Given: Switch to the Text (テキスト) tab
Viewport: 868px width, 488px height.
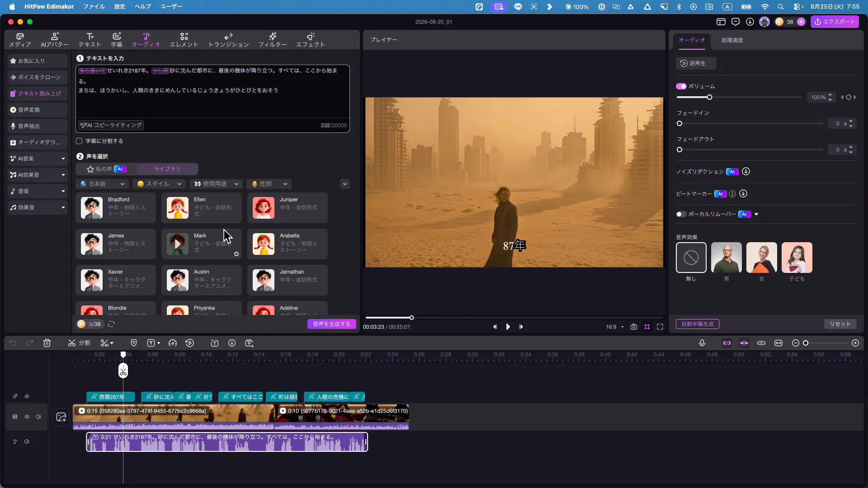Looking at the screenshot, I should (90, 40).
